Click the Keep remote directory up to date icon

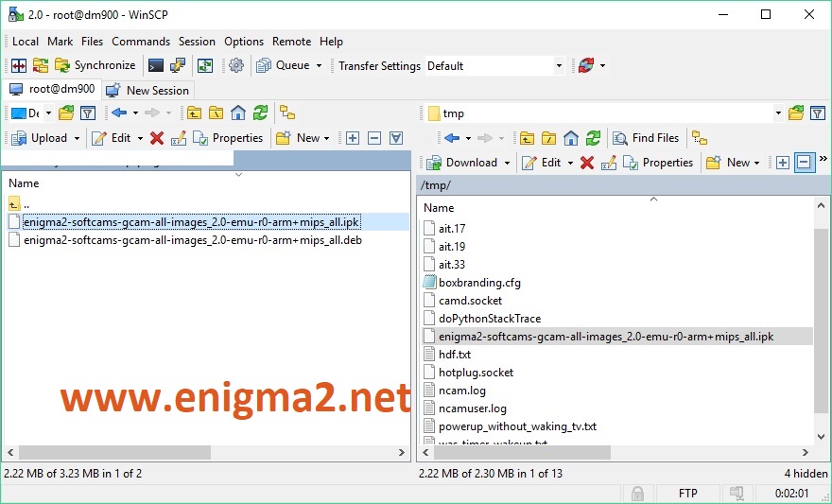tap(205, 66)
